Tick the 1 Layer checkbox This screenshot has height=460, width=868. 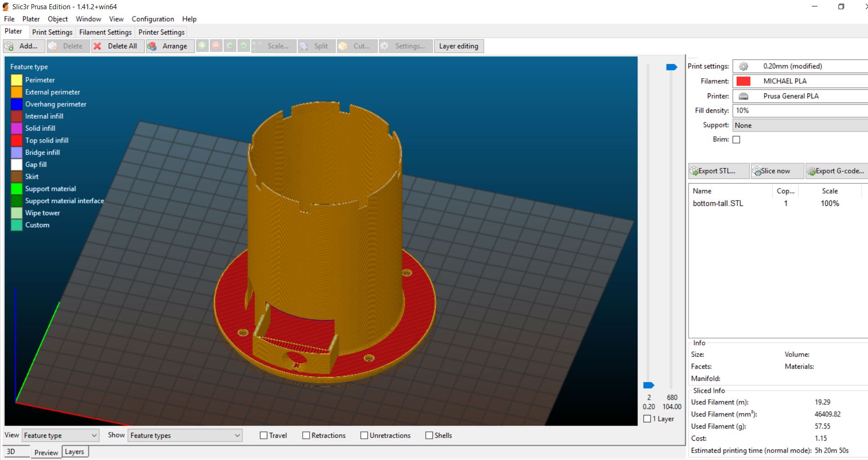(x=647, y=419)
